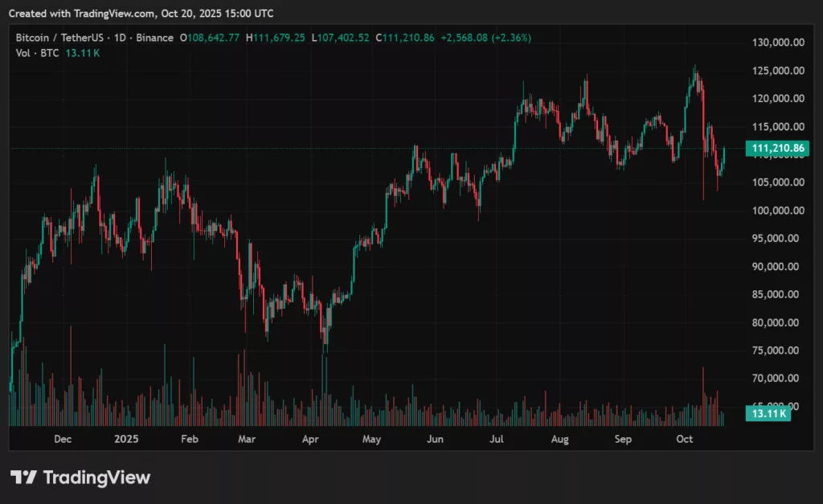823x504 pixels.
Task: Select the 2025 label on the time axis
Action: tap(125, 440)
